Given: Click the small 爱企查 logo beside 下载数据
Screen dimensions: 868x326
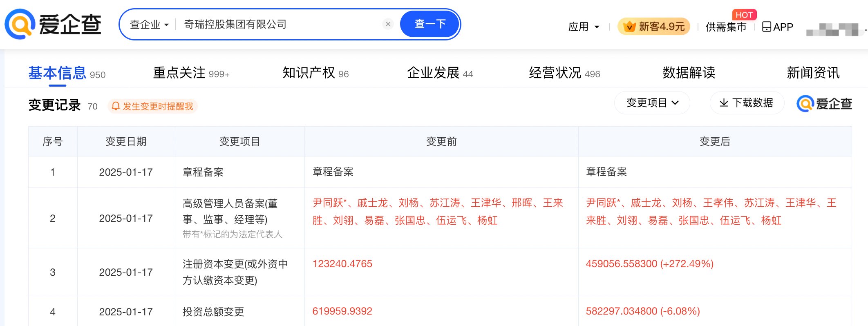Looking at the screenshot, I should click(824, 104).
